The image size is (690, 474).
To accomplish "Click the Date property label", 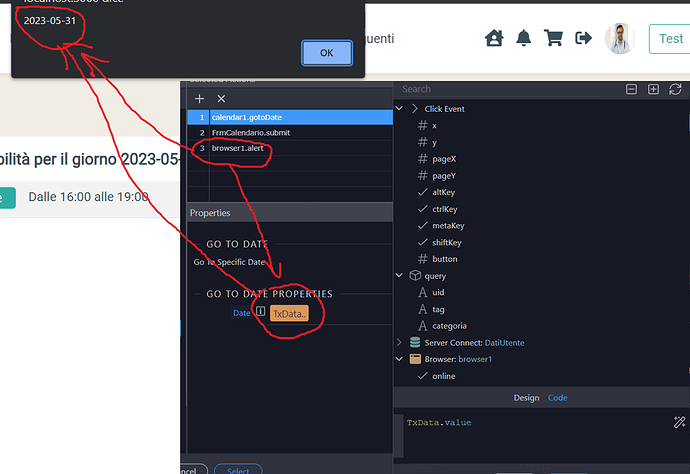I will (242, 313).
